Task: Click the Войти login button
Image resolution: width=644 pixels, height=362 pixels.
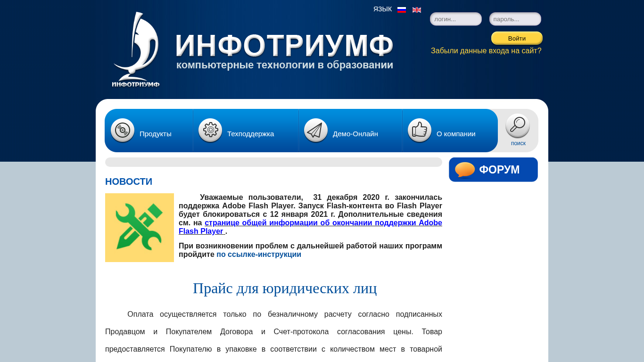Action: click(517, 38)
